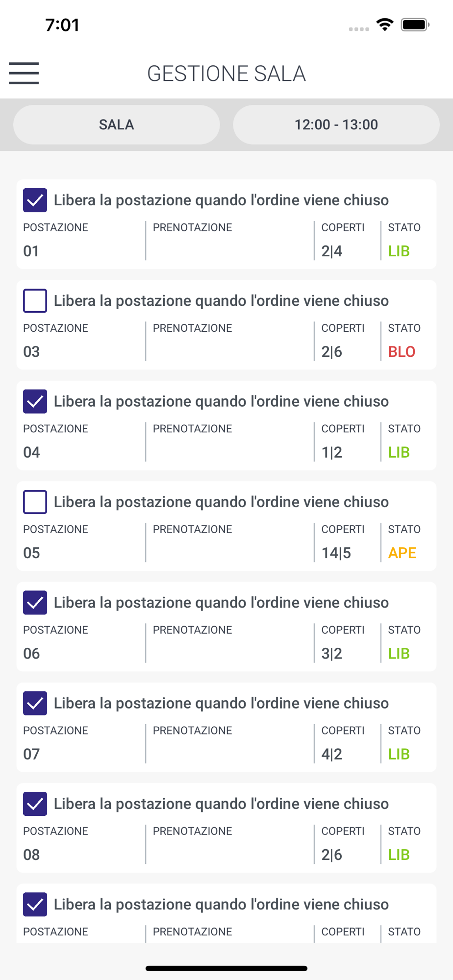Uncheck the checkbox for postazione 06
The height and width of the screenshot is (980, 453).
pyautogui.click(x=35, y=603)
